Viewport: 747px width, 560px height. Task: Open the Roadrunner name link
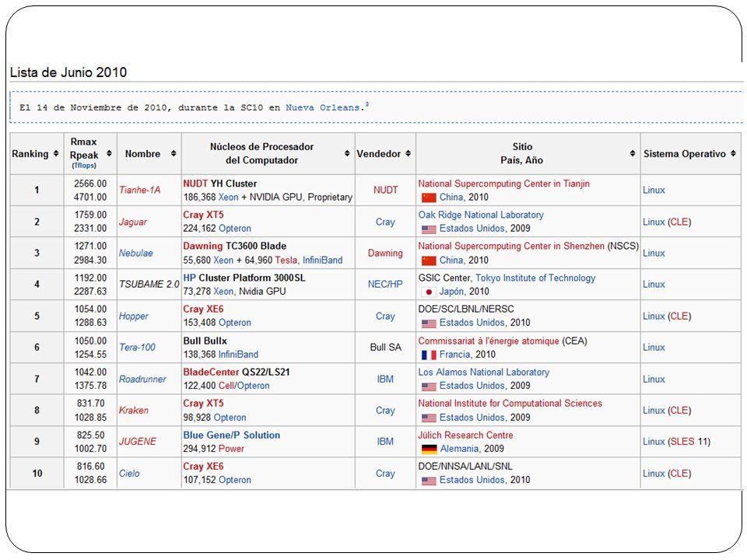[142, 379]
